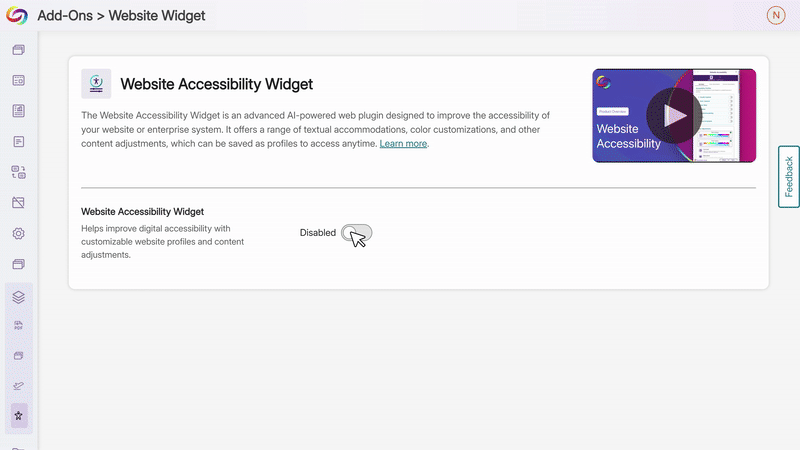Viewport: 800px width, 450px height.
Task: Follow the Learn more link
Action: 403,144
